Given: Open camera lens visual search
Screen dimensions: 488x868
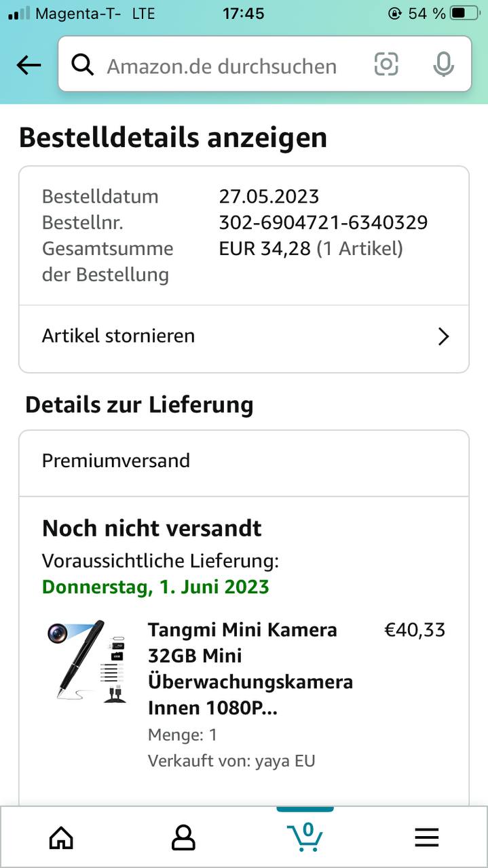Looking at the screenshot, I should pos(386,65).
